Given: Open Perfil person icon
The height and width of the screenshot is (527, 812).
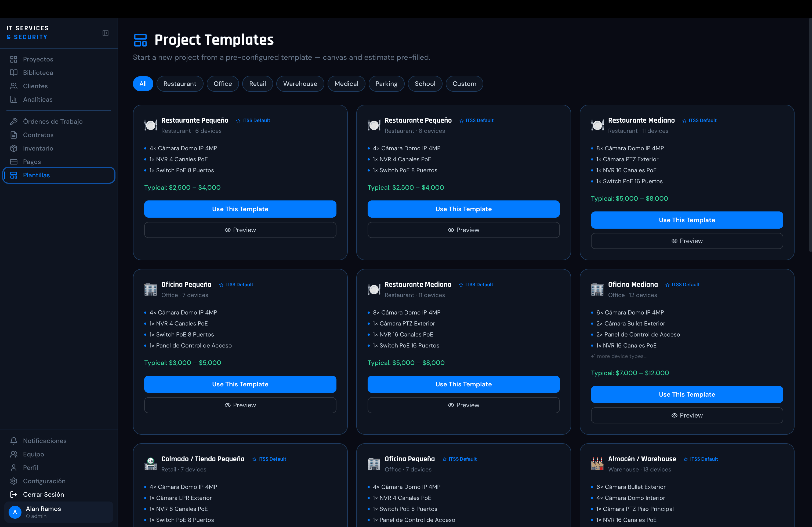Looking at the screenshot, I should pyautogui.click(x=14, y=468).
